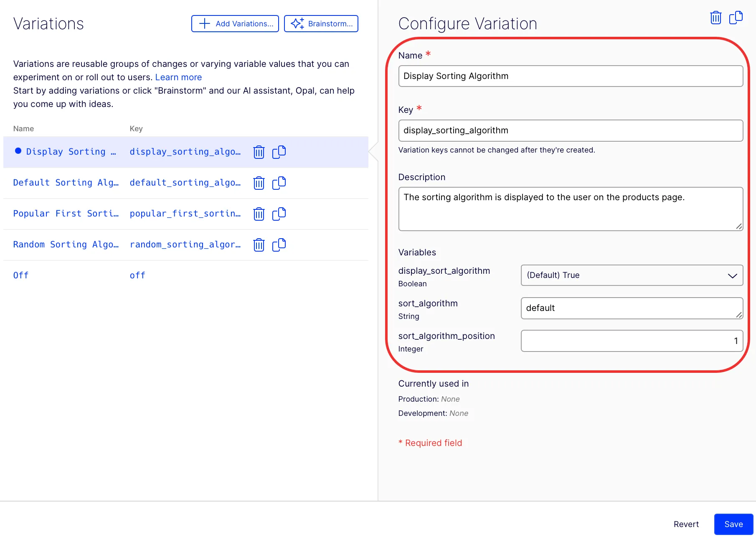Screen dimensions: 756x540
Task: Select the Off variation name
Action: (21, 275)
